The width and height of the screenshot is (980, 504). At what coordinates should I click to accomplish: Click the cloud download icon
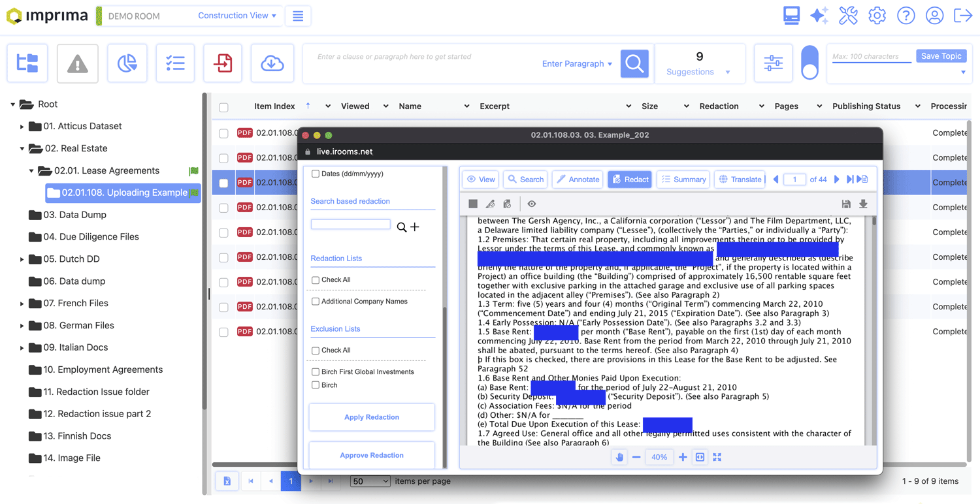pos(272,63)
